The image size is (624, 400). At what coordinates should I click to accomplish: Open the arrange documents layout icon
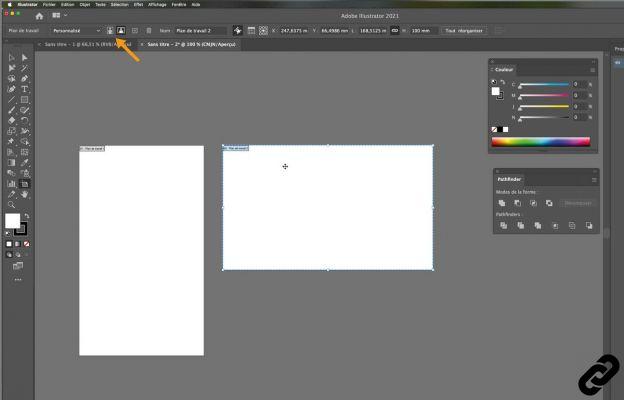[x=56, y=16]
